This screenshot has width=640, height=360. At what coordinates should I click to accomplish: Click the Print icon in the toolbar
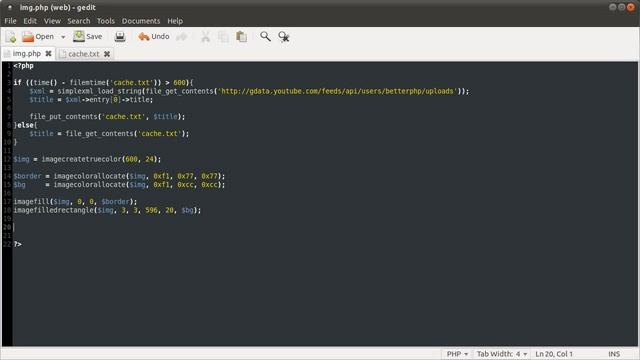[x=120, y=37]
